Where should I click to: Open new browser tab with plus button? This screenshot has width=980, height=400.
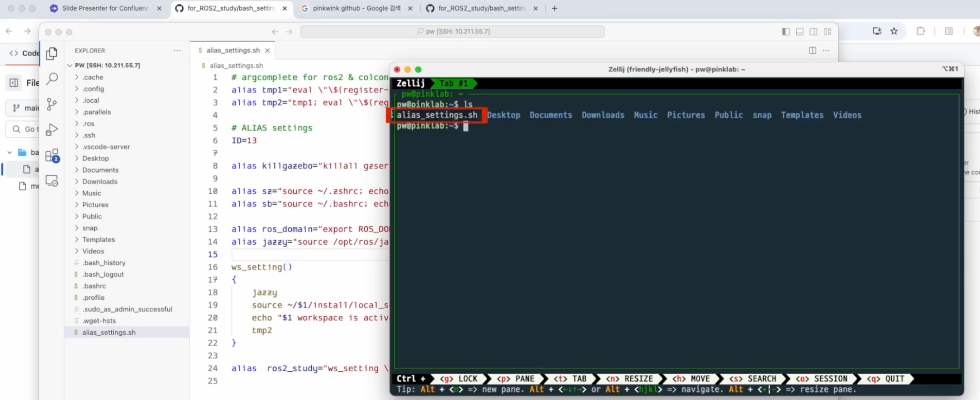pyautogui.click(x=554, y=8)
